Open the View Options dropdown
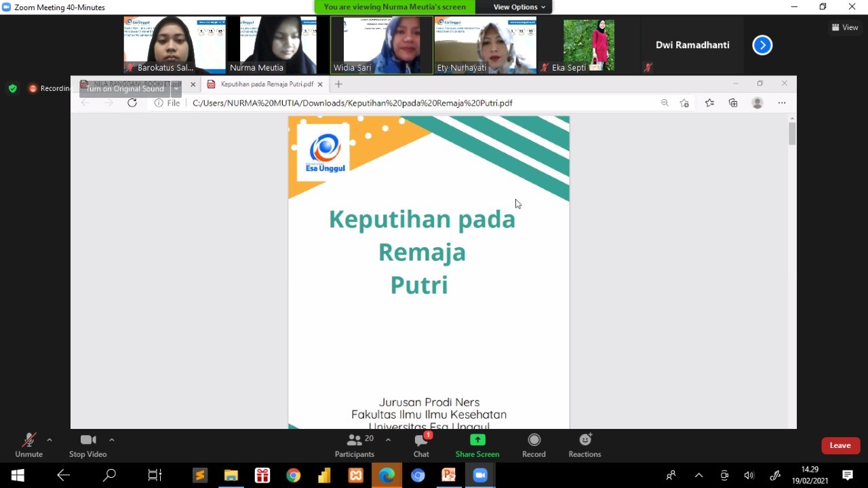Screen dimensions: 868x488 pyautogui.click(x=519, y=7)
